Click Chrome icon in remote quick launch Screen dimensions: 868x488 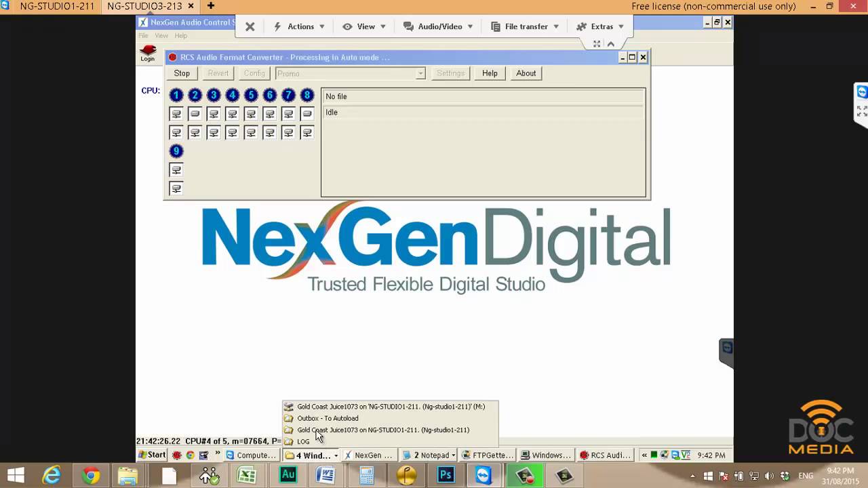click(x=191, y=455)
